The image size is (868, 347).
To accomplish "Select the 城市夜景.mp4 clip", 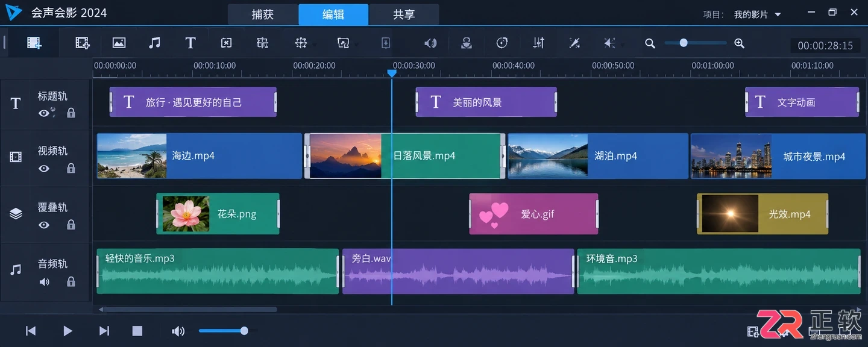I will 778,156.
